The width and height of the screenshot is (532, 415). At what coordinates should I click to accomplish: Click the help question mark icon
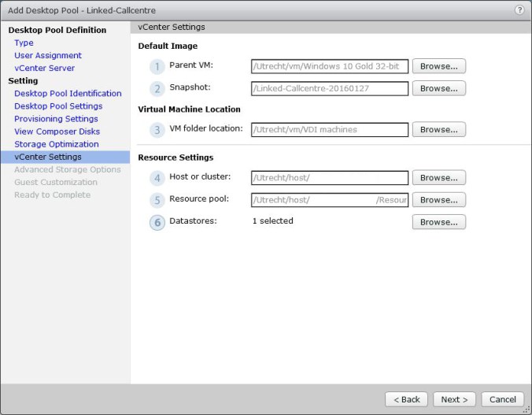[x=519, y=9]
